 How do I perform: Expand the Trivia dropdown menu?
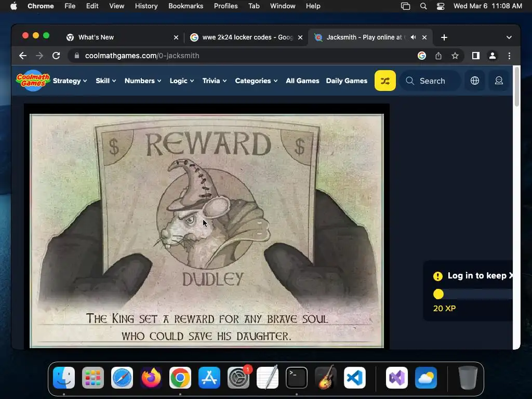215,81
